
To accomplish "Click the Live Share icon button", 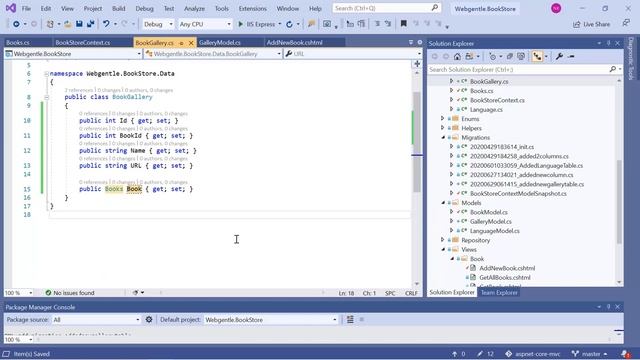I will coord(591,24).
